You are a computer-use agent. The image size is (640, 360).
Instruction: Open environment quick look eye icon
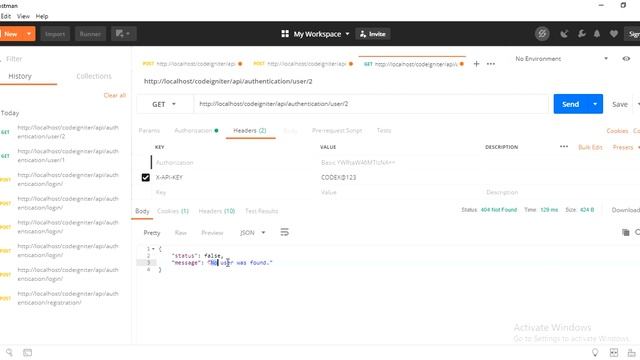[x=626, y=59]
